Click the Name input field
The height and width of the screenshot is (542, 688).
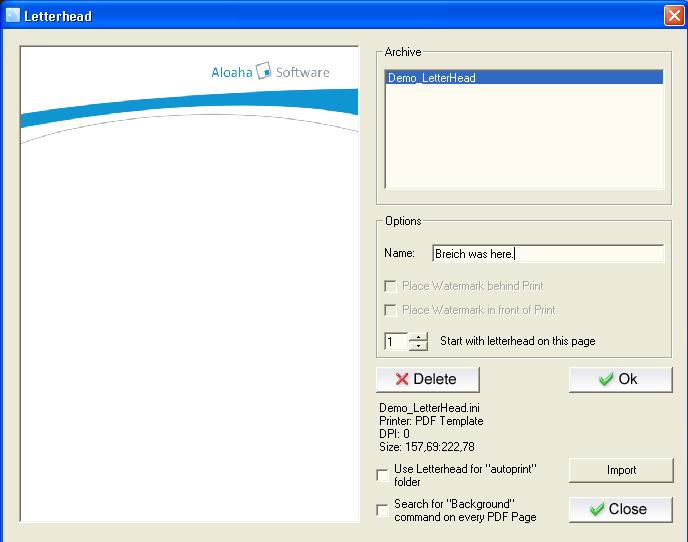point(548,254)
